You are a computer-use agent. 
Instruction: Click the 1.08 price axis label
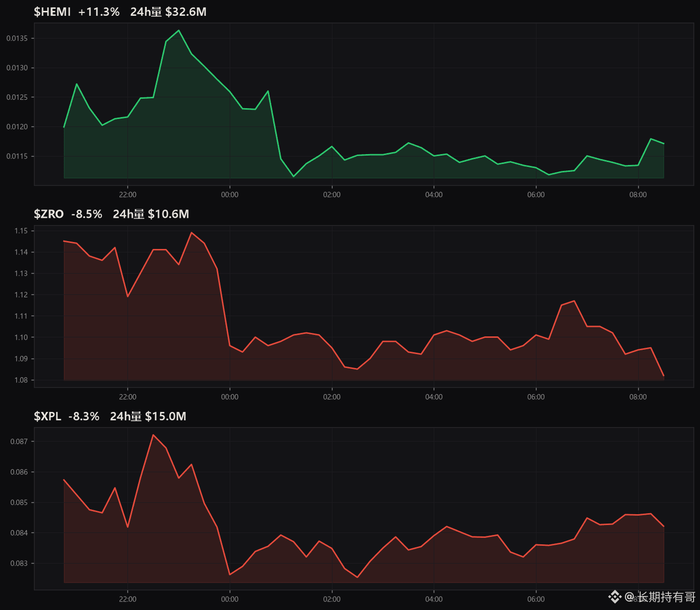click(x=21, y=380)
